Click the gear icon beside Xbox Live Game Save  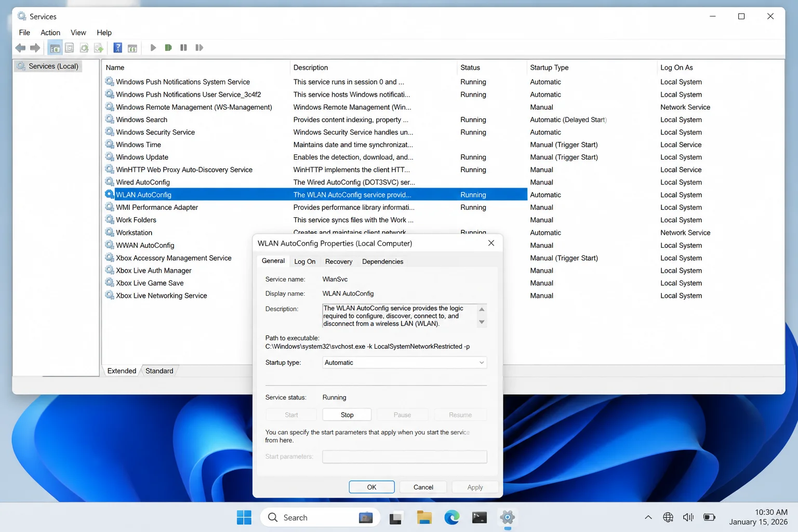(x=110, y=283)
